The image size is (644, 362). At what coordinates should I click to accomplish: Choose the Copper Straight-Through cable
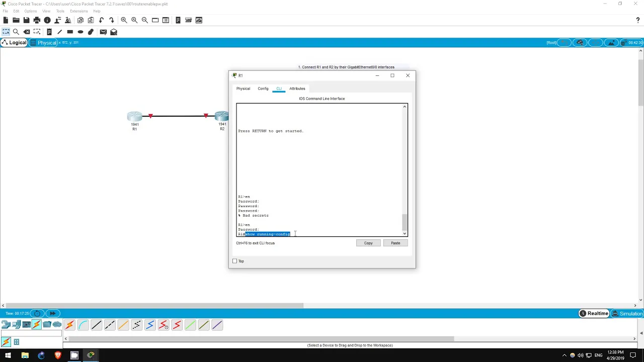(96, 325)
